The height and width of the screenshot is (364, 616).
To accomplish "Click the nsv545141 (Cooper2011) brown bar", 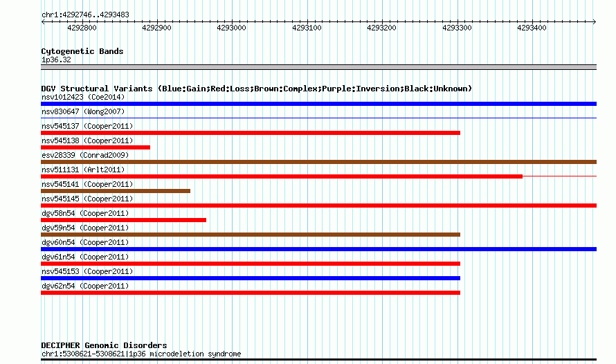I will pyautogui.click(x=116, y=191).
